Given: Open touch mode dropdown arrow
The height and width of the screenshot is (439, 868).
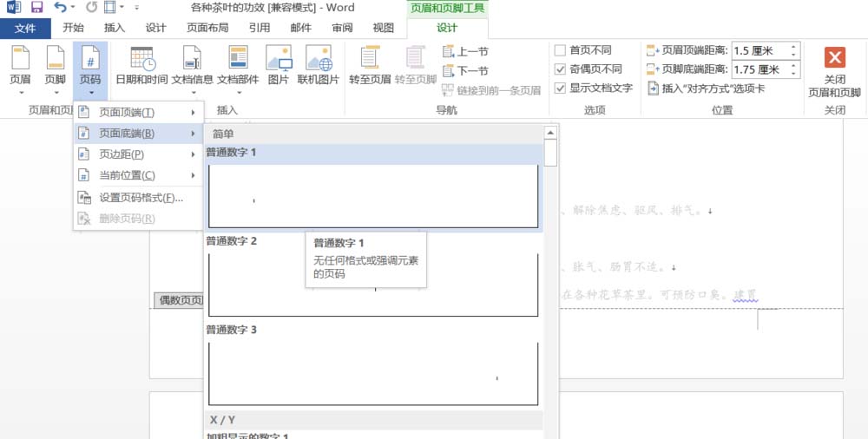Looking at the screenshot, I should click(122, 8).
